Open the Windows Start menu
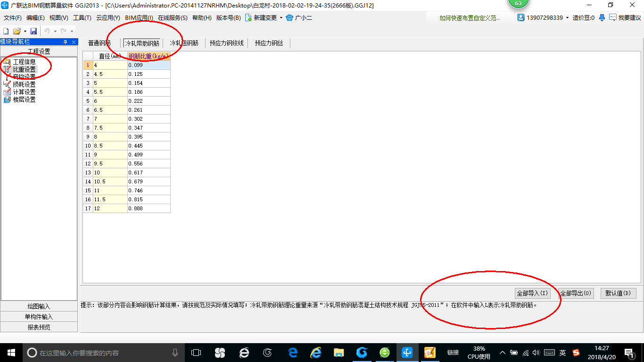The height and width of the screenshot is (362, 644). [11, 353]
